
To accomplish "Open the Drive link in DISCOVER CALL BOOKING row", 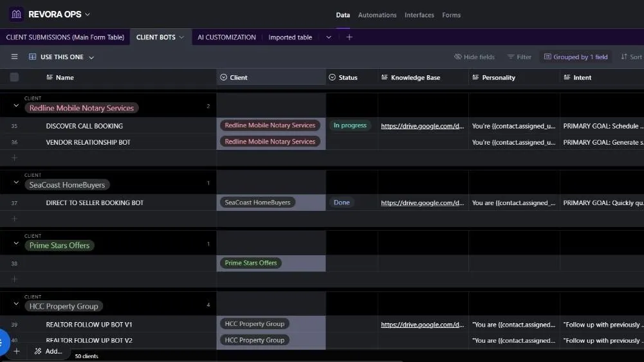I will [x=422, y=126].
